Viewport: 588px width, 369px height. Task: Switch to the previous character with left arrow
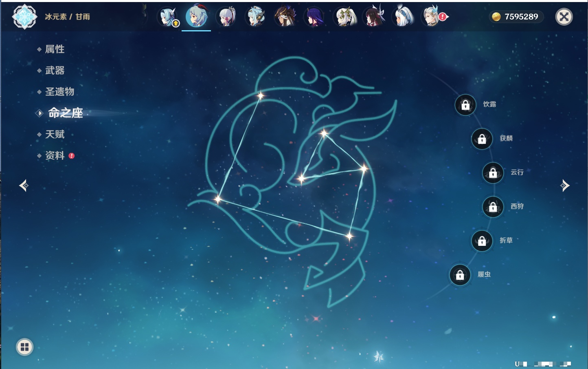24,186
